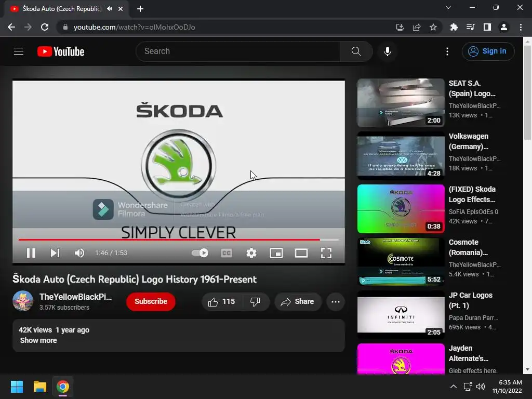Seek on the red video progress bar

tap(179, 240)
